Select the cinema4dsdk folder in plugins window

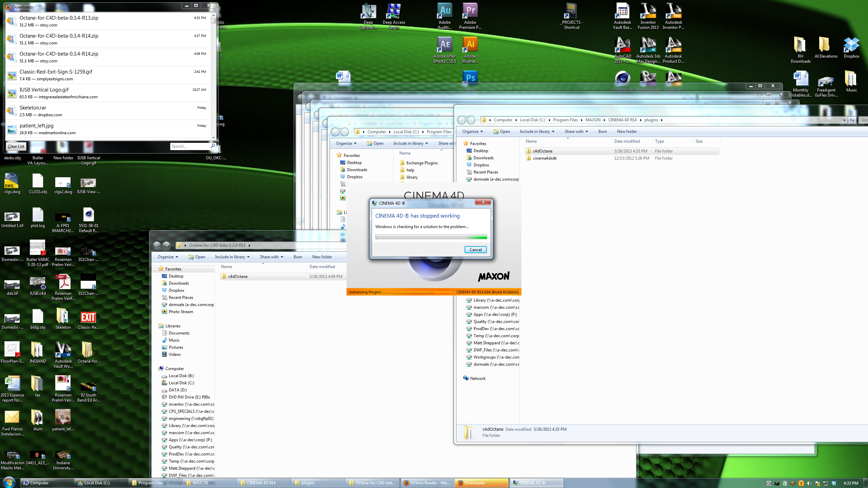622,158
